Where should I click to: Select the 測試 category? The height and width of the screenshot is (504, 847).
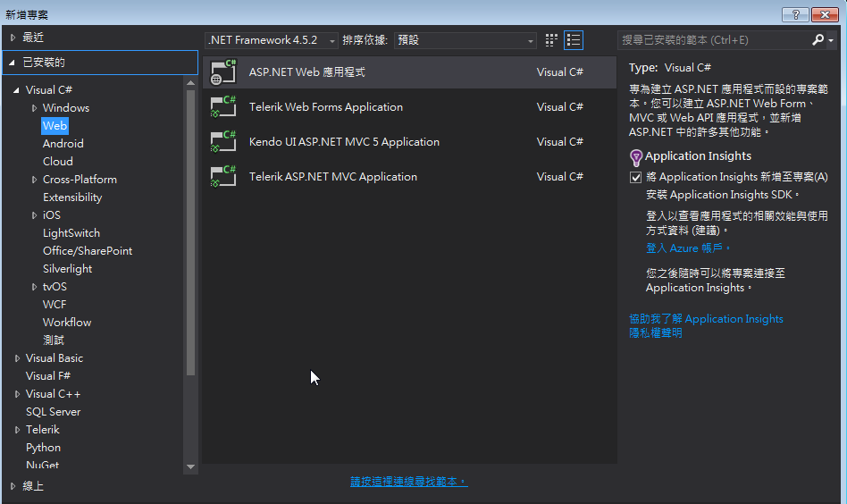coord(54,340)
